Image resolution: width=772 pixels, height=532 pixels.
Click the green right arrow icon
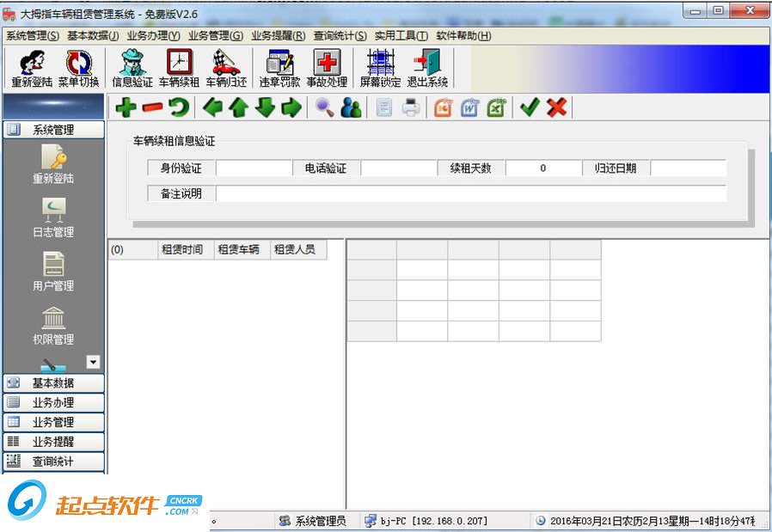(x=291, y=107)
